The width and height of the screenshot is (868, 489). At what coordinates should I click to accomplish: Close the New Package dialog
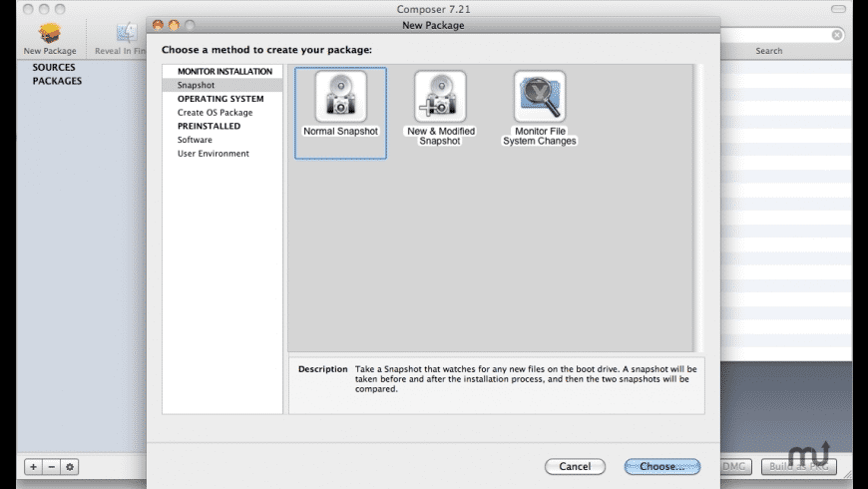(159, 25)
